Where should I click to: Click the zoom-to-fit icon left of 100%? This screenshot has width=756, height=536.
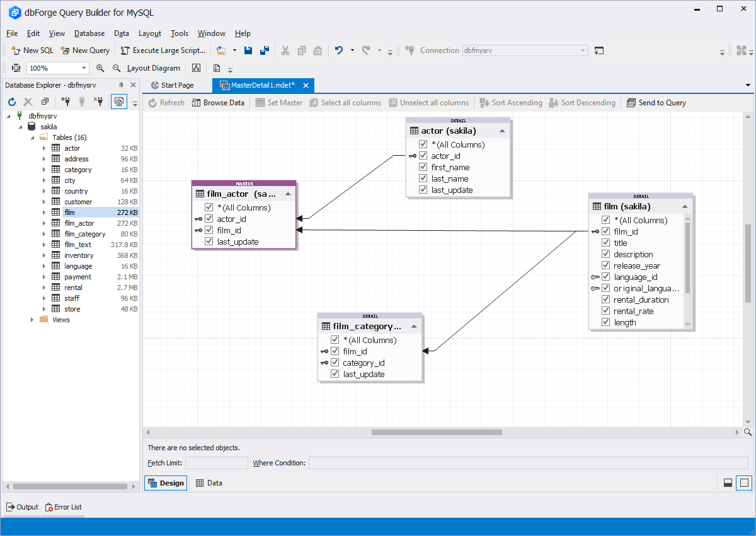click(x=16, y=68)
